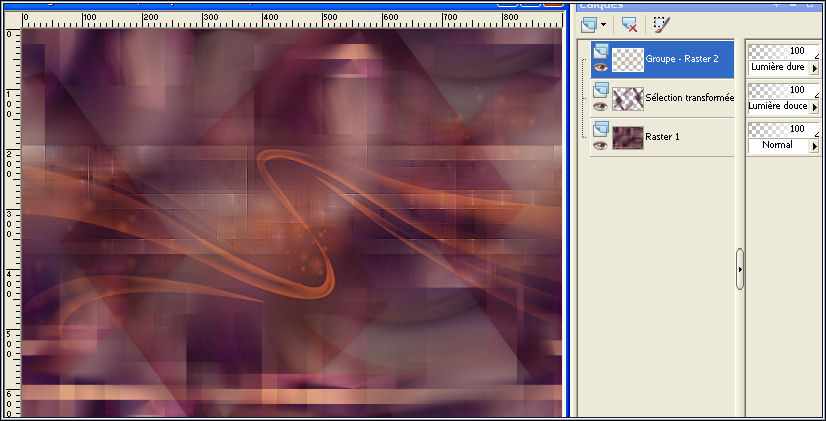
Task: Open the Lumière dure blend mode arrow
Action: tap(814, 68)
